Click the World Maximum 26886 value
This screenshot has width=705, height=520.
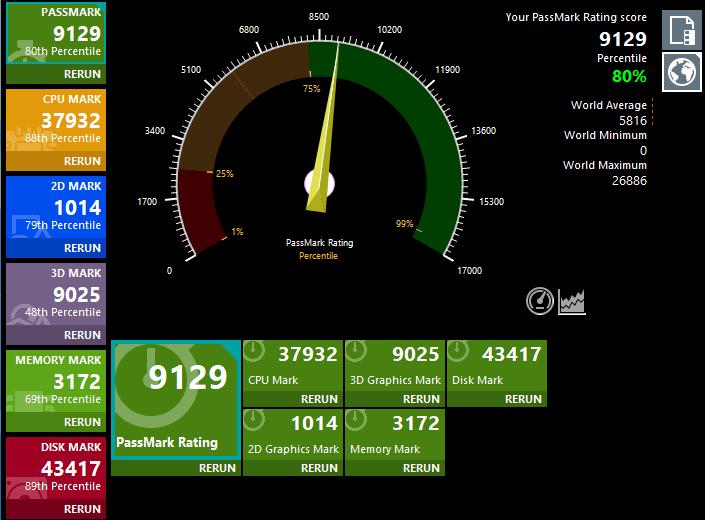coord(629,181)
